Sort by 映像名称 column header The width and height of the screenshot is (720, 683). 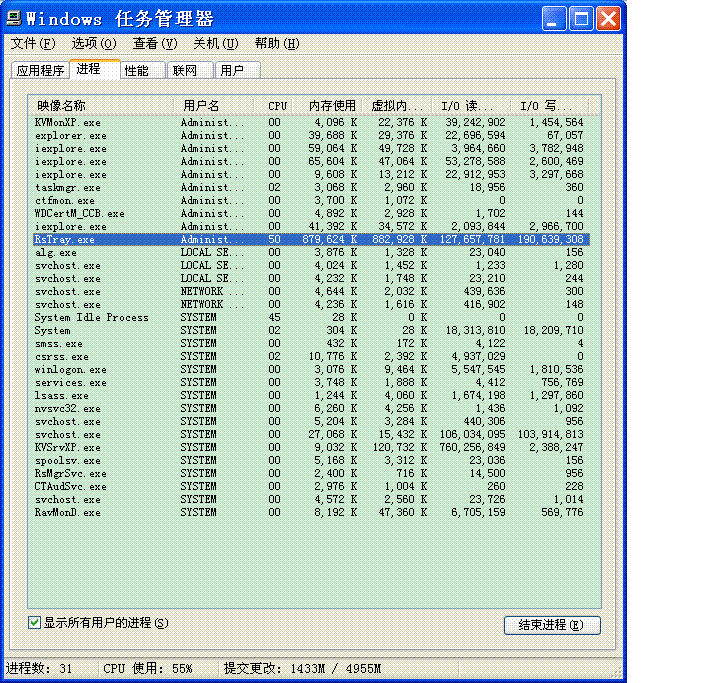(x=101, y=106)
